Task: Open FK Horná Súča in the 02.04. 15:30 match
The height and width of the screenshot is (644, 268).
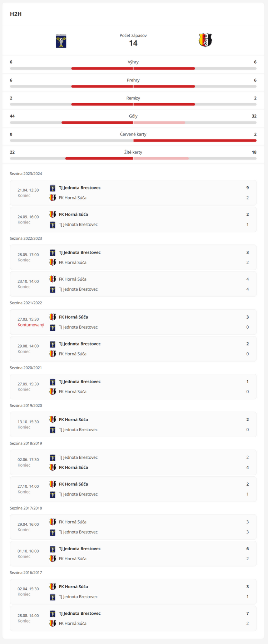Action: click(x=73, y=586)
